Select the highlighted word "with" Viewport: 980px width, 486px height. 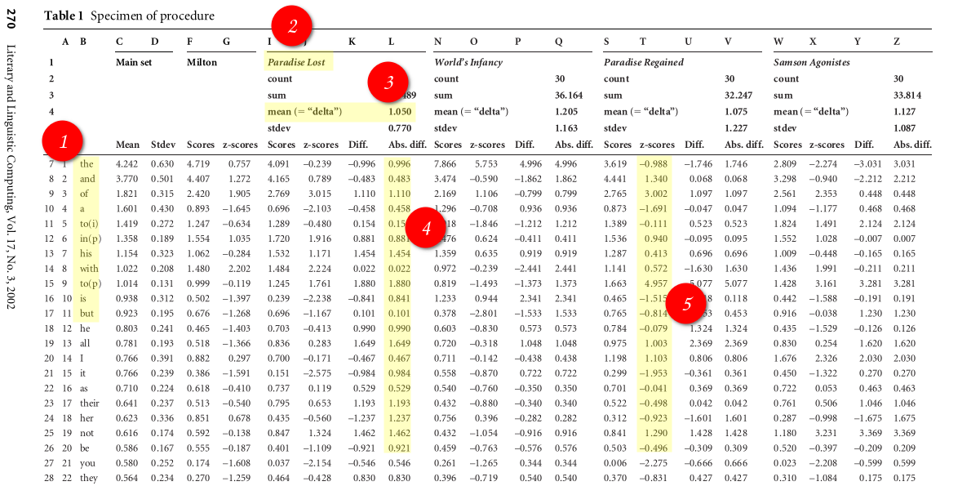89,270
